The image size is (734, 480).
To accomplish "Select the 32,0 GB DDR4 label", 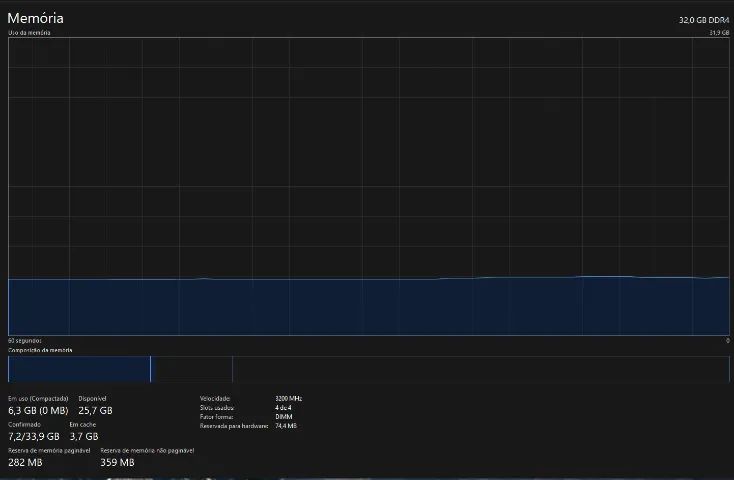I will tap(704, 20).
